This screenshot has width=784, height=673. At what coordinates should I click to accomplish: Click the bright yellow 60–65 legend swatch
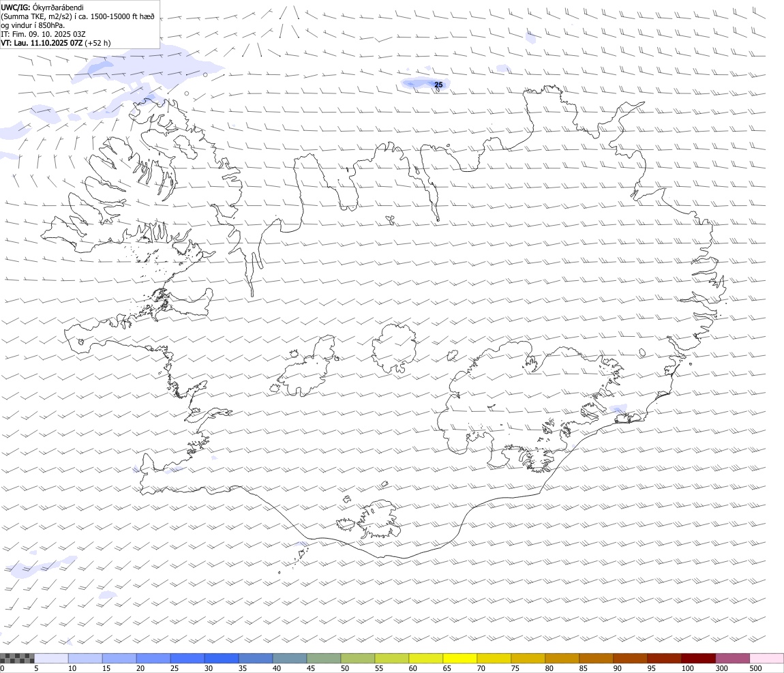pos(425,658)
